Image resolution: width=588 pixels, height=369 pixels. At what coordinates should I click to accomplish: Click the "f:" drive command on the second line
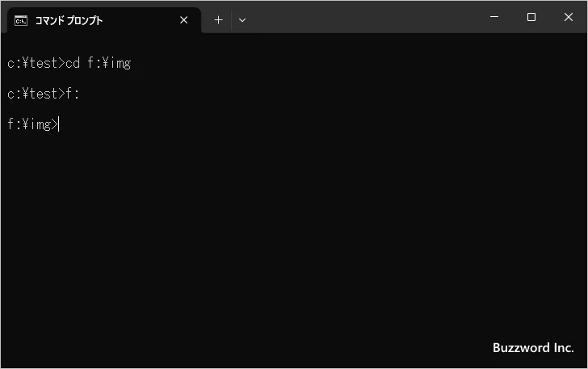coord(72,94)
